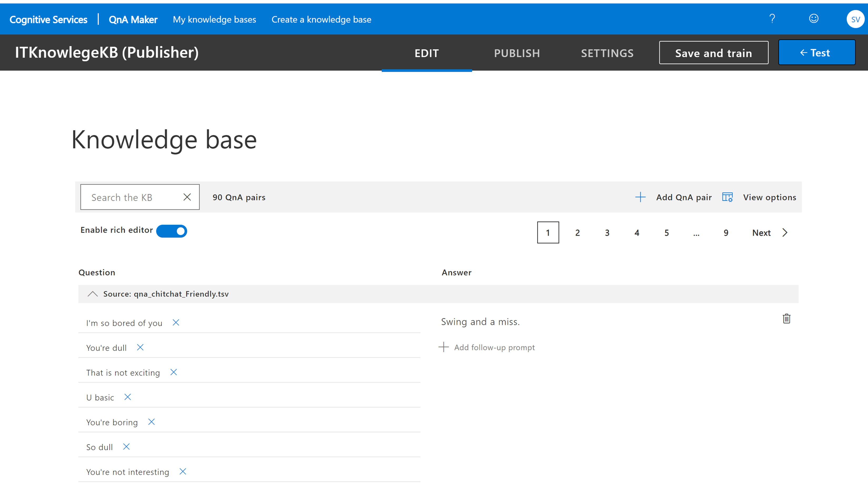This screenshot has height=492, width=868.
Task: Jump to page 9 of results
Action: 726,233
